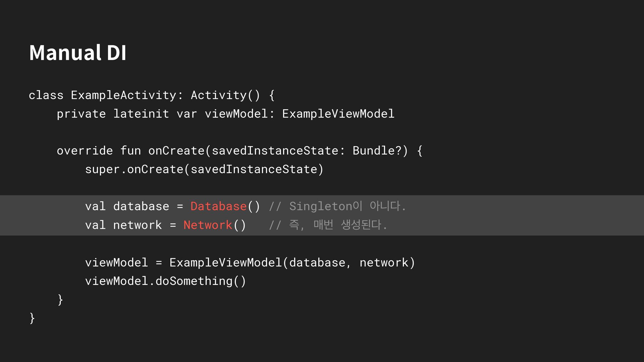Click the 'Manual DI' slide title
This screenshot has height=362, width=644.
(x=78, y=53)
